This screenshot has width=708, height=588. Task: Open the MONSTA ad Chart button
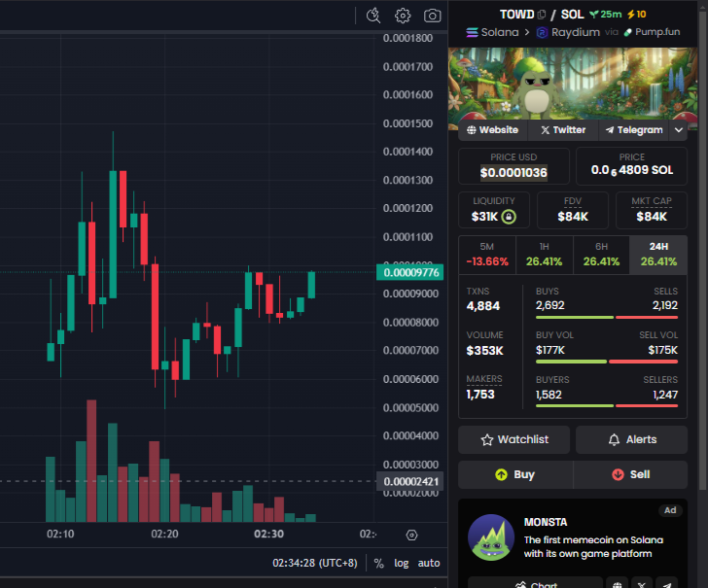(535, 584)
